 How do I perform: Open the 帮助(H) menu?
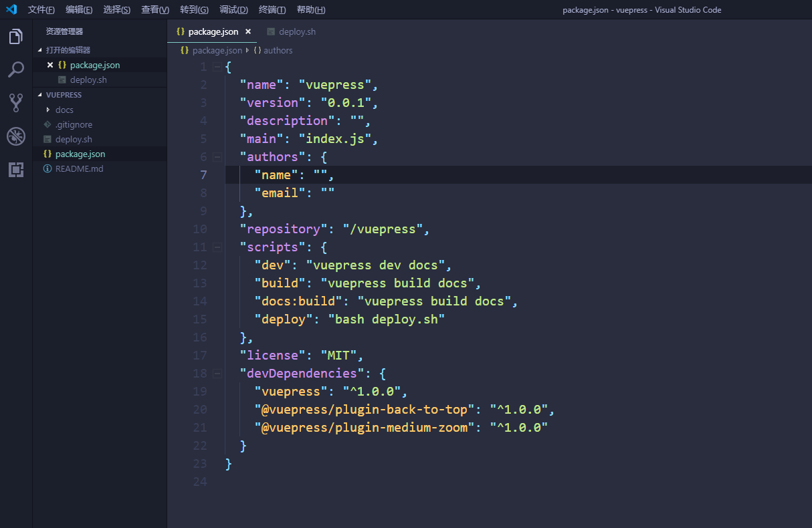311,9
